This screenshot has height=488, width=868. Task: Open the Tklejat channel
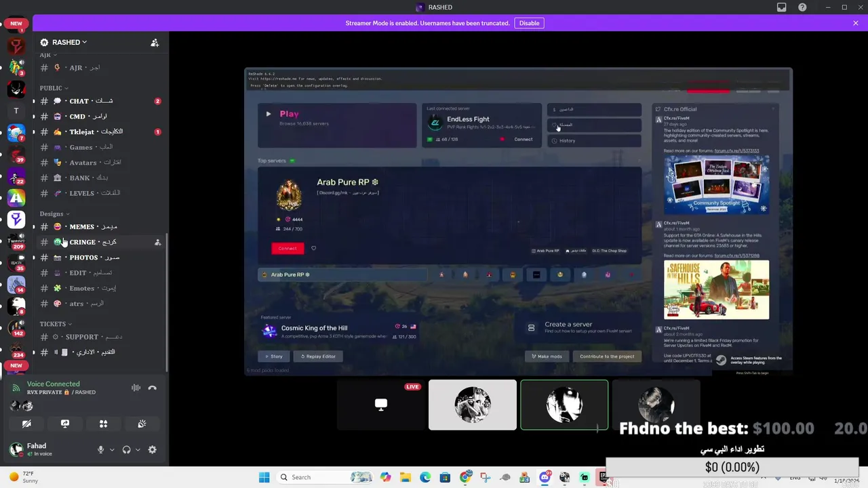[x=100, y=131]
